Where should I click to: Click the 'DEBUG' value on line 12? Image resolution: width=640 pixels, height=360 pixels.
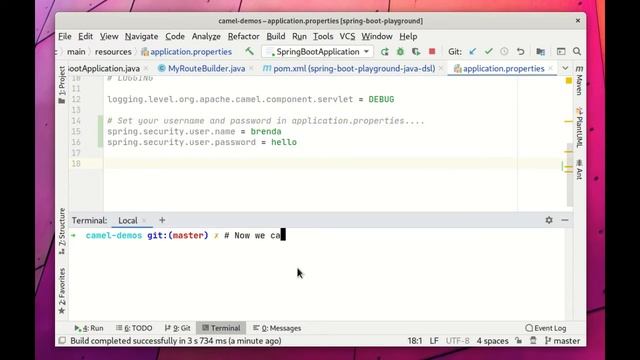pos(381,99)
